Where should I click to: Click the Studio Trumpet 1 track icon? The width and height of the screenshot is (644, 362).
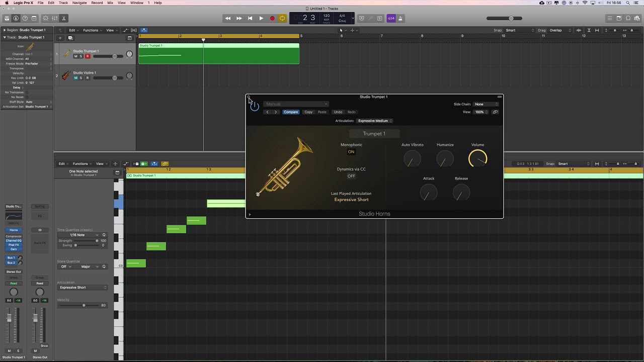[66, 54]
